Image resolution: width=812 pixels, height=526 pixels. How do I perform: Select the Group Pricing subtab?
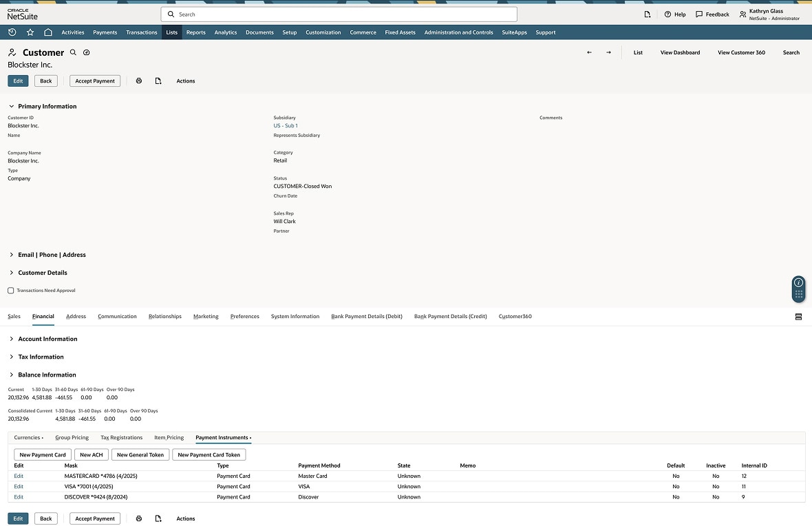[x=72, y=437]
